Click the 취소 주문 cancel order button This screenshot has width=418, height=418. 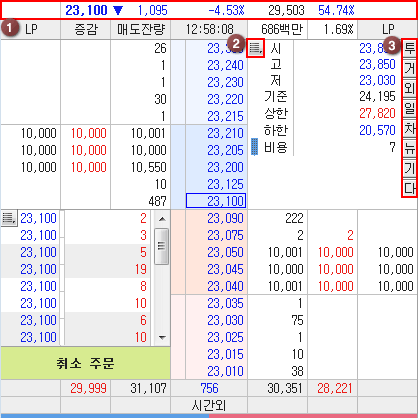(85, 363)
